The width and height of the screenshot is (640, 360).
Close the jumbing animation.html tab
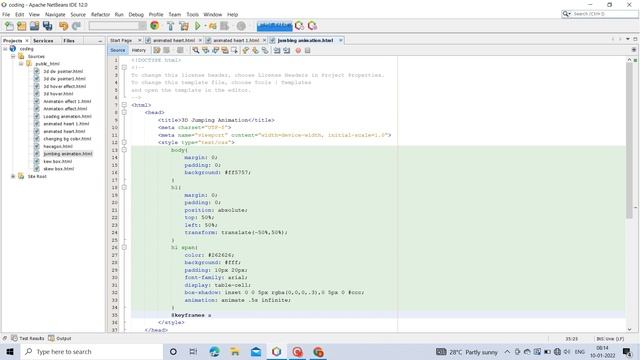pyautogui.click(x=340, y=40)
